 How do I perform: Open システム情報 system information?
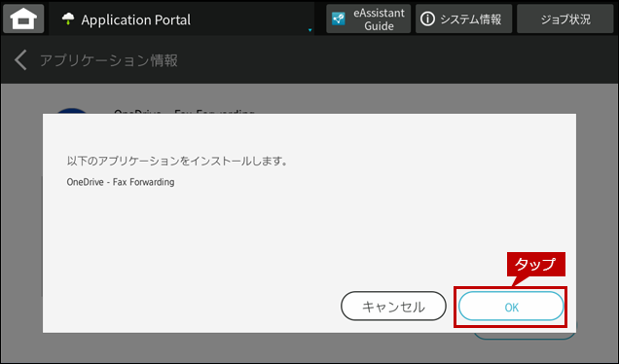pyautogui.click(x=463, y=18)
